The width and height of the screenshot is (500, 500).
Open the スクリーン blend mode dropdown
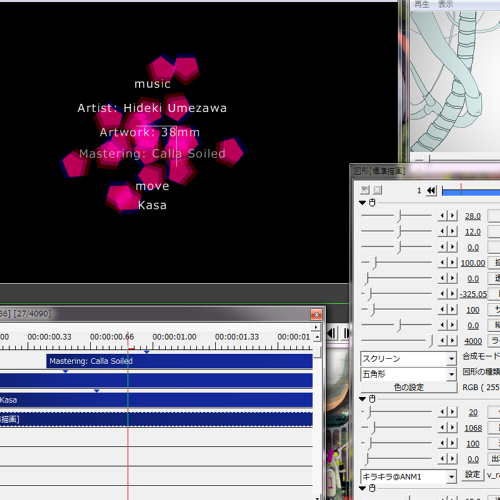(x=408, y=359)
